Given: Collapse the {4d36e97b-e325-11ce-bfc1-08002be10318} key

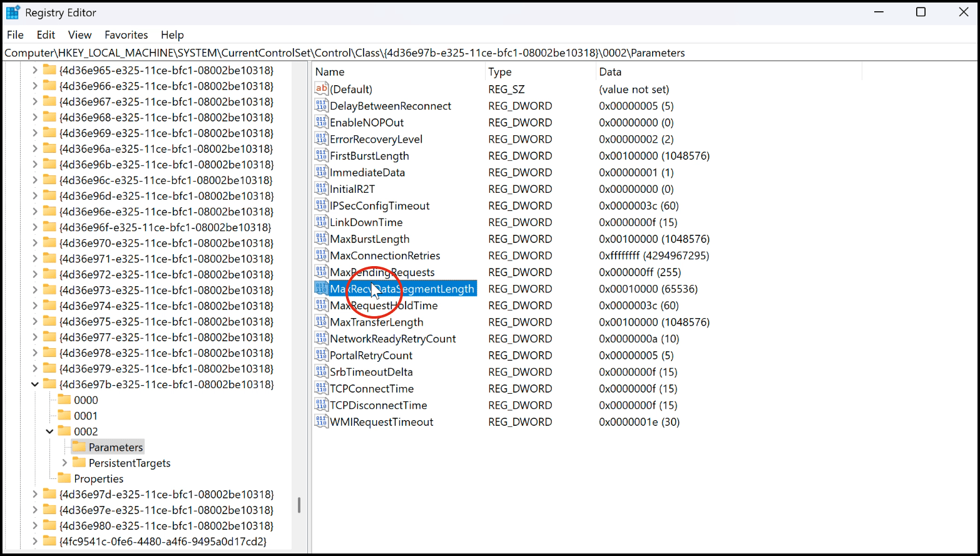Looking at the screenshot, I should click(35, 384).
